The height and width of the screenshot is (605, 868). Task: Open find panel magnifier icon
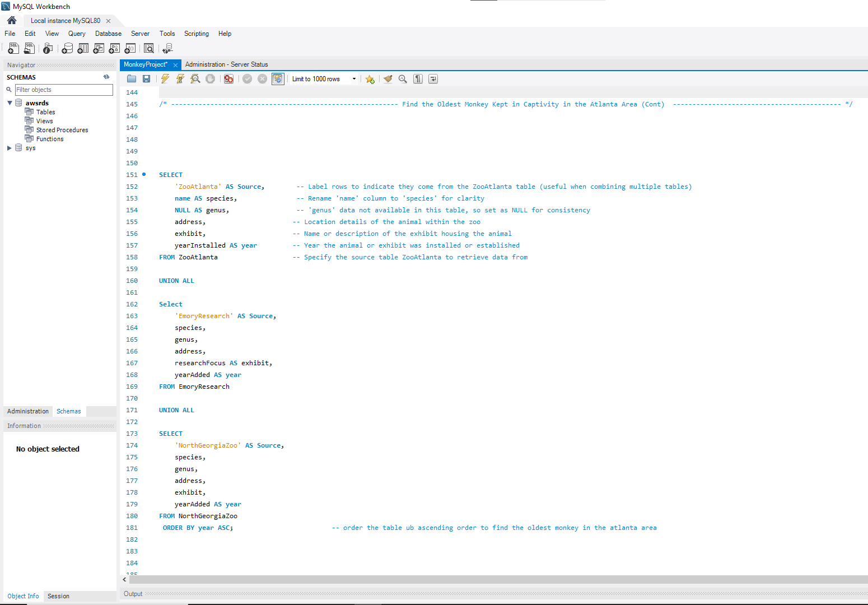coord(403,79)
